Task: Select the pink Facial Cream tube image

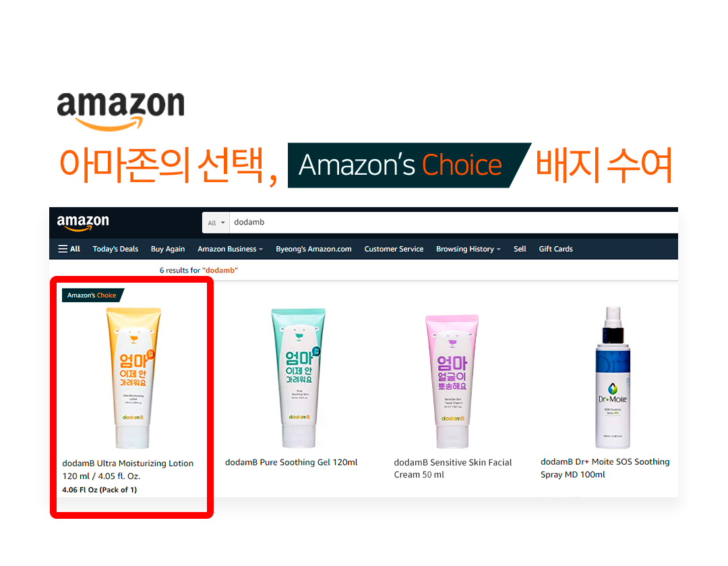Action: [x=452, y=381]
